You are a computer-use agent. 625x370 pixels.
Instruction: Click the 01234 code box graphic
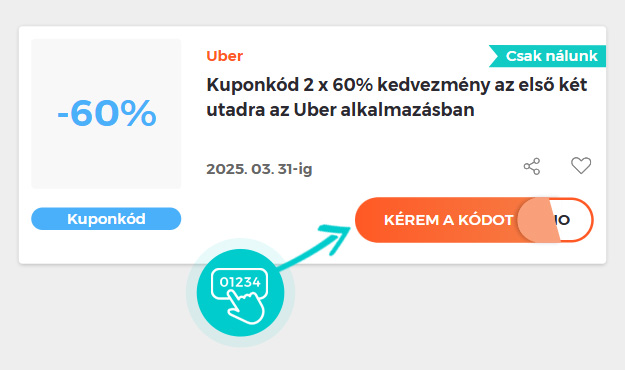point(239,282)
